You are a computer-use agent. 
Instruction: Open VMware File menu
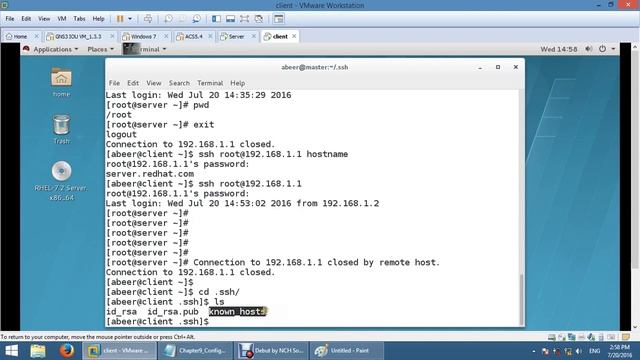pyautogui.click(x=10, y=19)
